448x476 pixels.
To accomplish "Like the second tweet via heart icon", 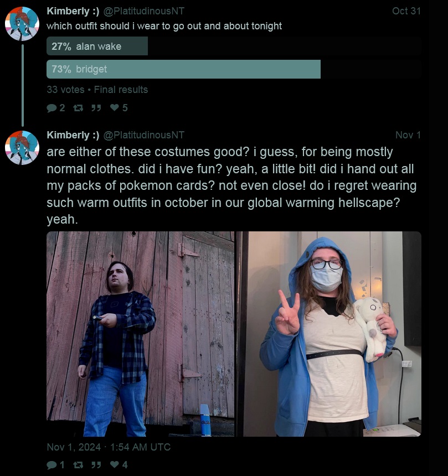I will [x=115, y=464].
